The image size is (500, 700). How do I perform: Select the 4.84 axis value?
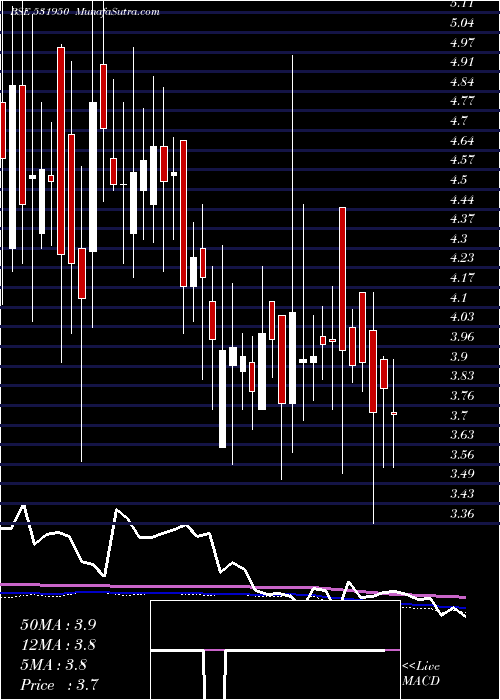[x=462, y=81]
